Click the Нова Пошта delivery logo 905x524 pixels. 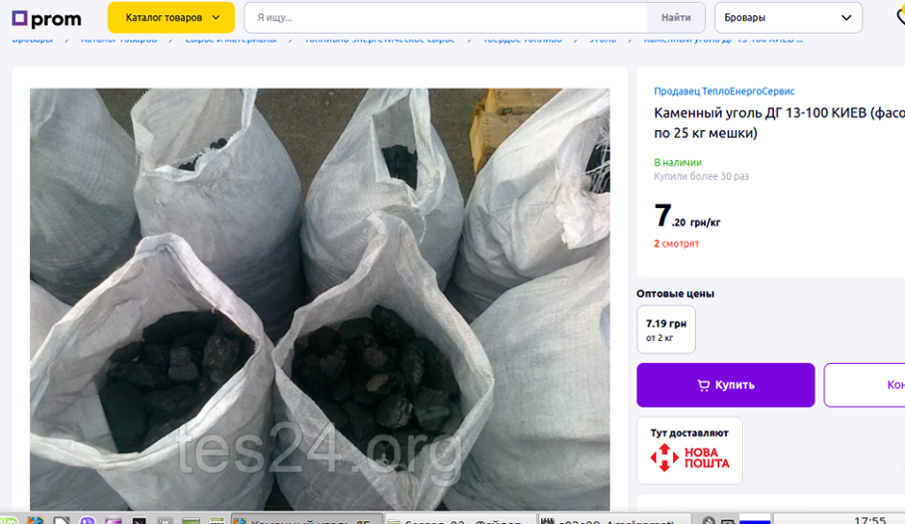690,458
